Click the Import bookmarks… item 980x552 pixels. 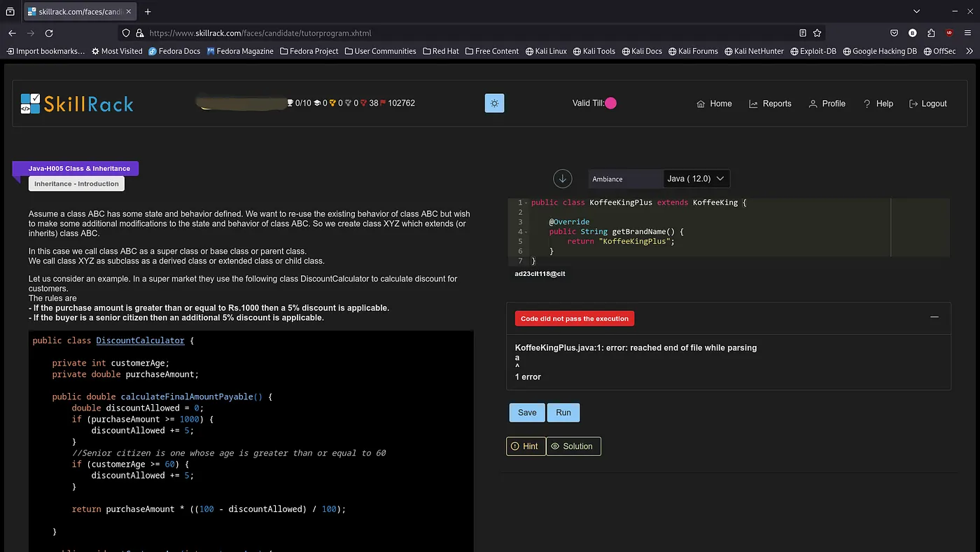point(45,51)
